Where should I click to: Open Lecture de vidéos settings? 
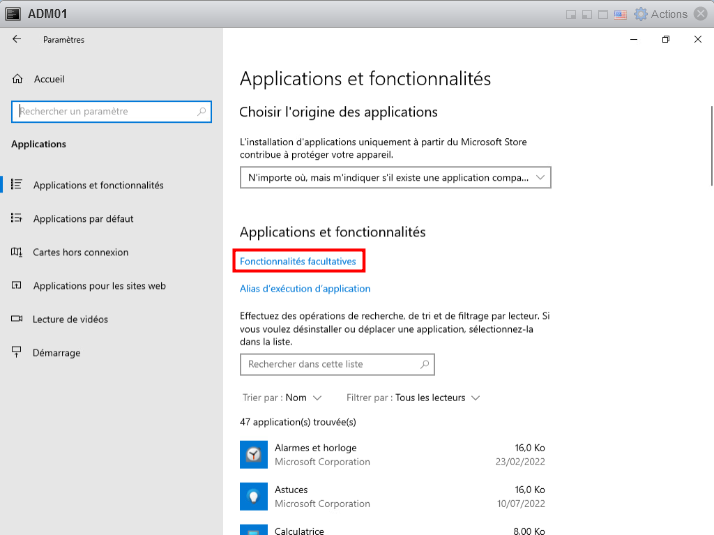(70, 319)
